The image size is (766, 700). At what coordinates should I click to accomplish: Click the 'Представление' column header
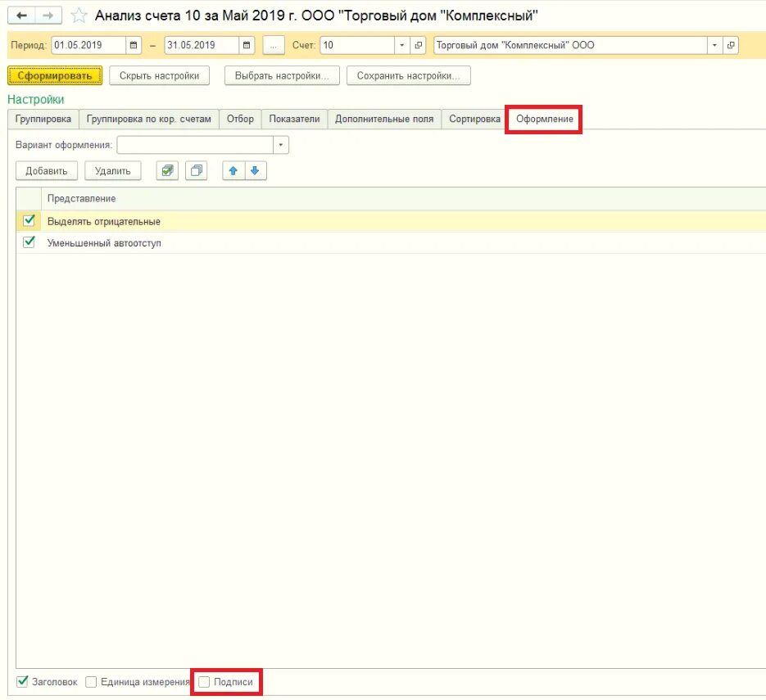point(82,199)
